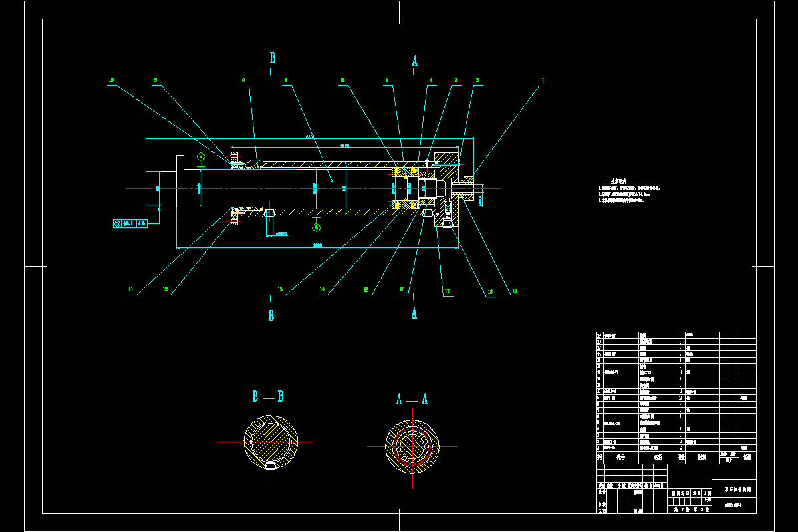
Task: Select part callout number 4
Action: click(431, 80)
